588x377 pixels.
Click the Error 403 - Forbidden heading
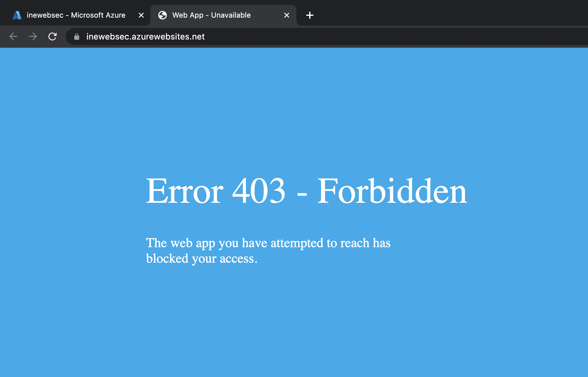coord(306,191)
